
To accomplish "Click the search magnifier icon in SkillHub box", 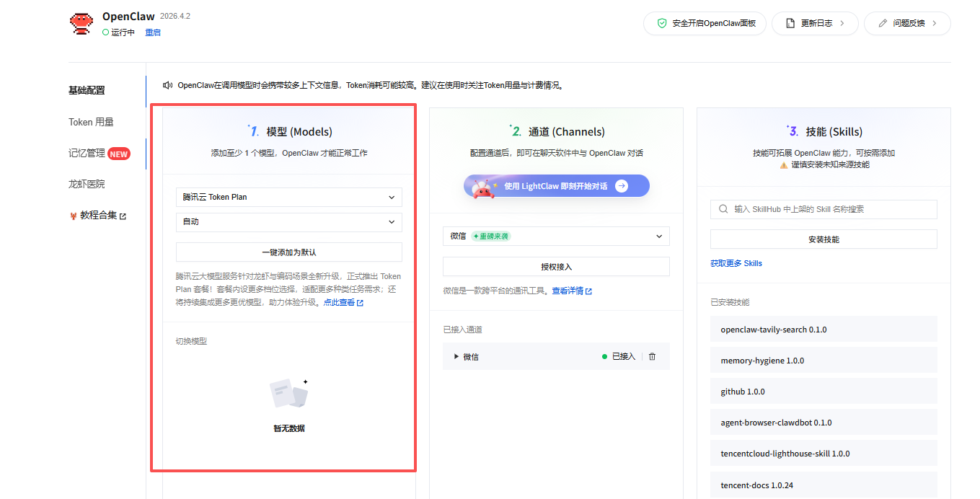I will (x=723, y=209).
